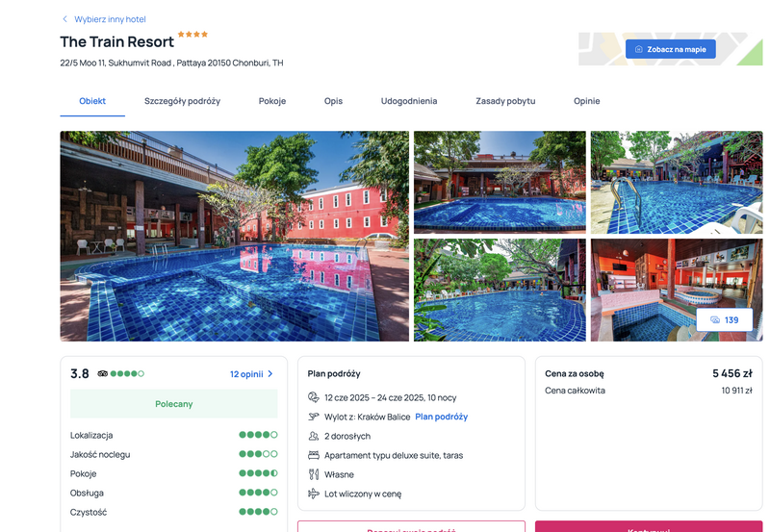Click the four-star hotel rating icons
Viewport: 770px width, 532px height.
click(x=192, y=34)
